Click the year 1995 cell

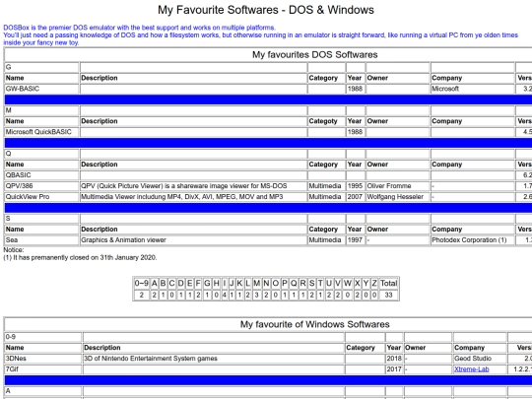pyautogui.click(x=356, y=186)
